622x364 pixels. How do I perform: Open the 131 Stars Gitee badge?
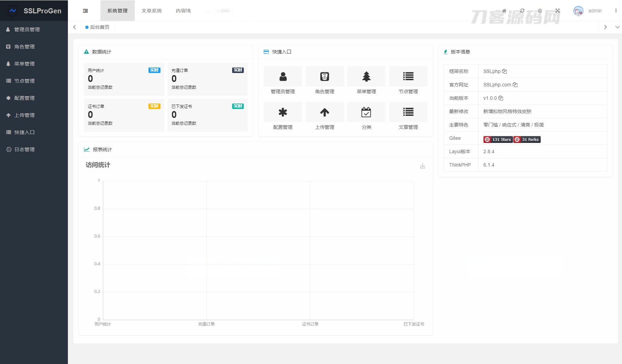coord(498,139)
